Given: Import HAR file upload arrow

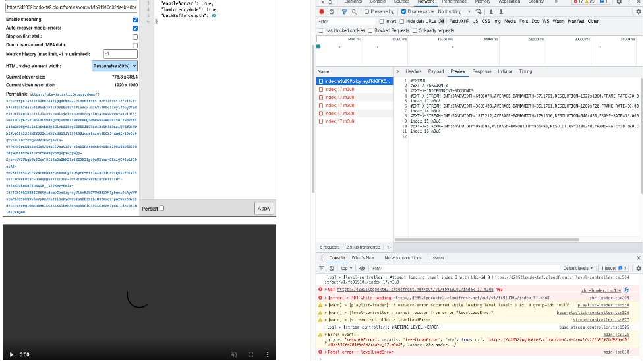Looking at the screenshot, I should click(491, 12).
